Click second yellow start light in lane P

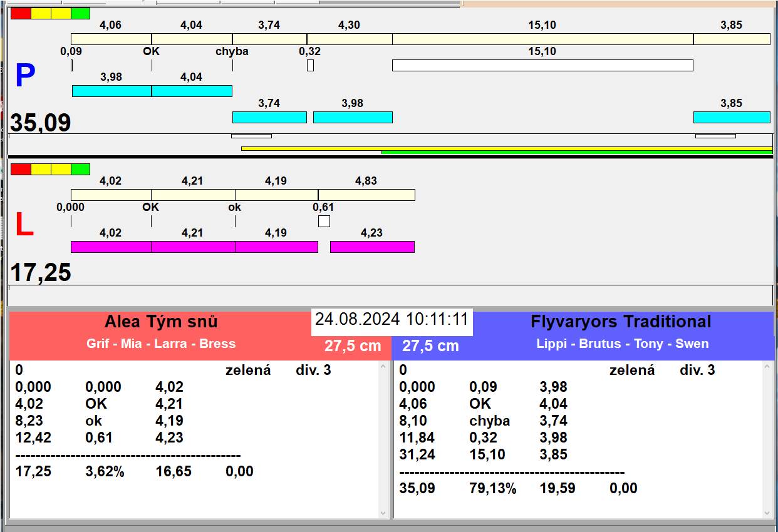(61, 13)
